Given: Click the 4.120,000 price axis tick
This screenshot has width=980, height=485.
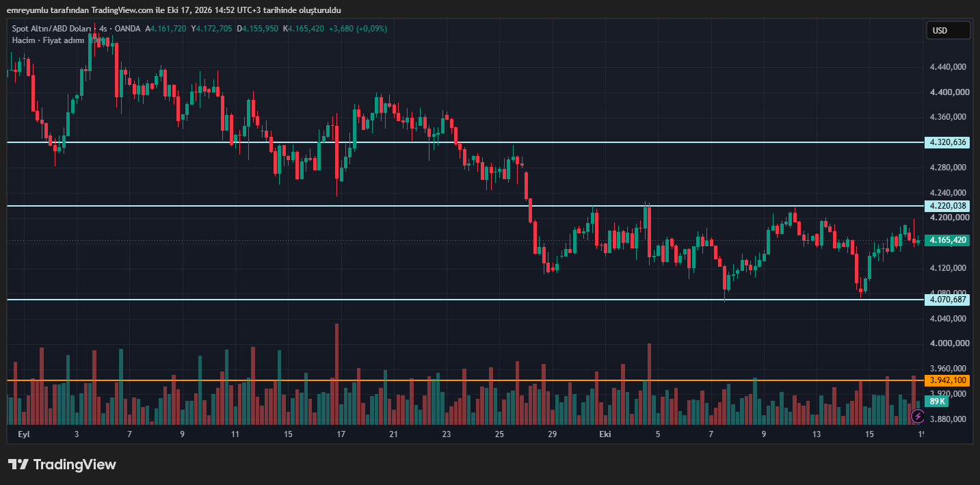Looking at the screenshot, I should pos(948,268).
